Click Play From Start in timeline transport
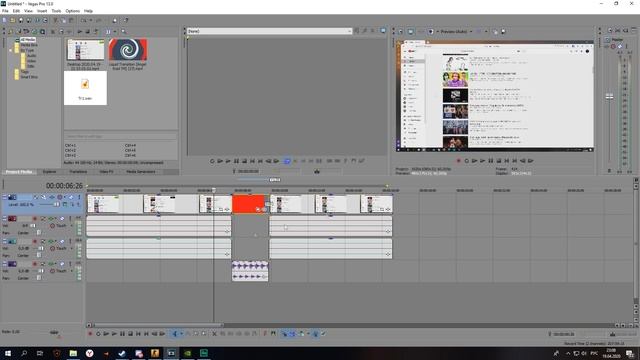The width and height of the screenshot is (640, 360). click(106, 334)
